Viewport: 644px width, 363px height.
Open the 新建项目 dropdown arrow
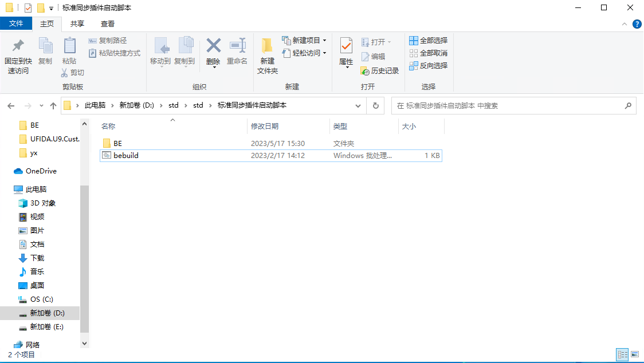325,40
